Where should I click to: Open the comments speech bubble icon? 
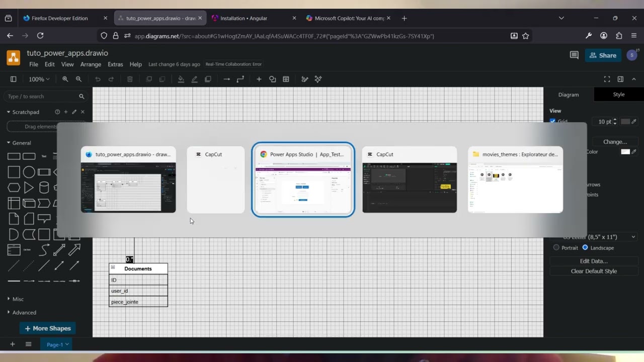coord(574,55)
